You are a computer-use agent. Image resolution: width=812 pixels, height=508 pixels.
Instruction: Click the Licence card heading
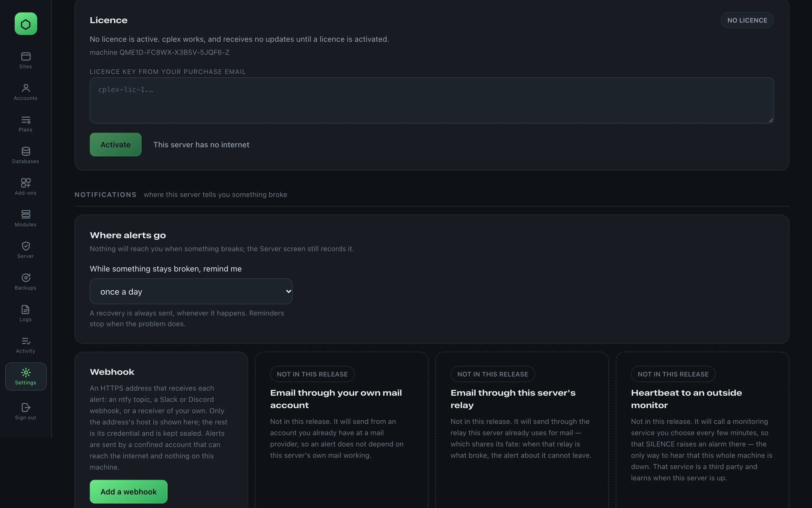[108, 20]
